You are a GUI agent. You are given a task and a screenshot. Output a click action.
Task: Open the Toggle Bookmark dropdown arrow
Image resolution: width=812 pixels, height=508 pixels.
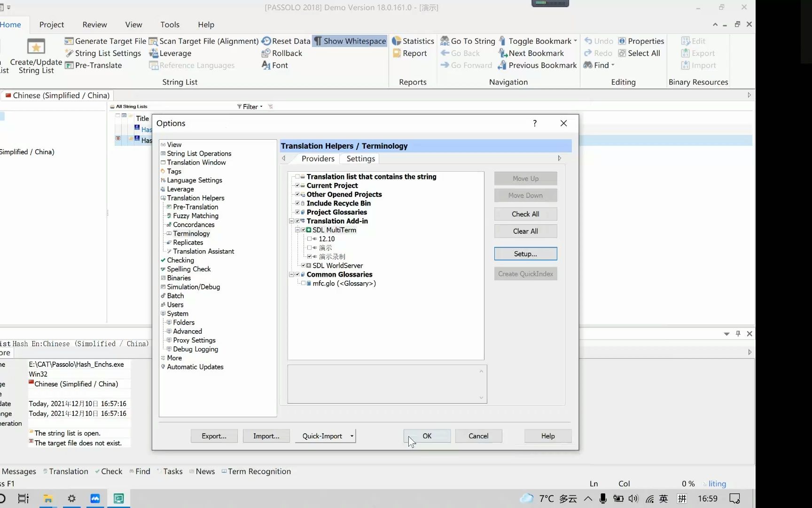pos(575,41)
